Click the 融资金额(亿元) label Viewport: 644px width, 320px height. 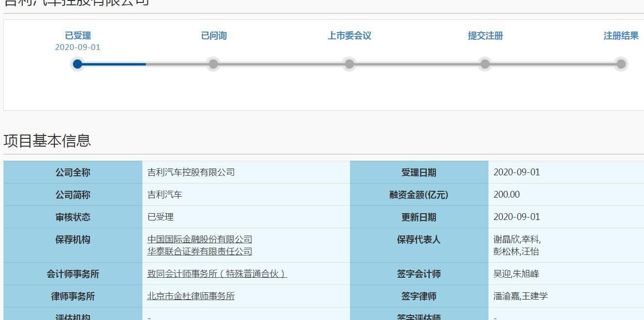[x=419, y=195]
